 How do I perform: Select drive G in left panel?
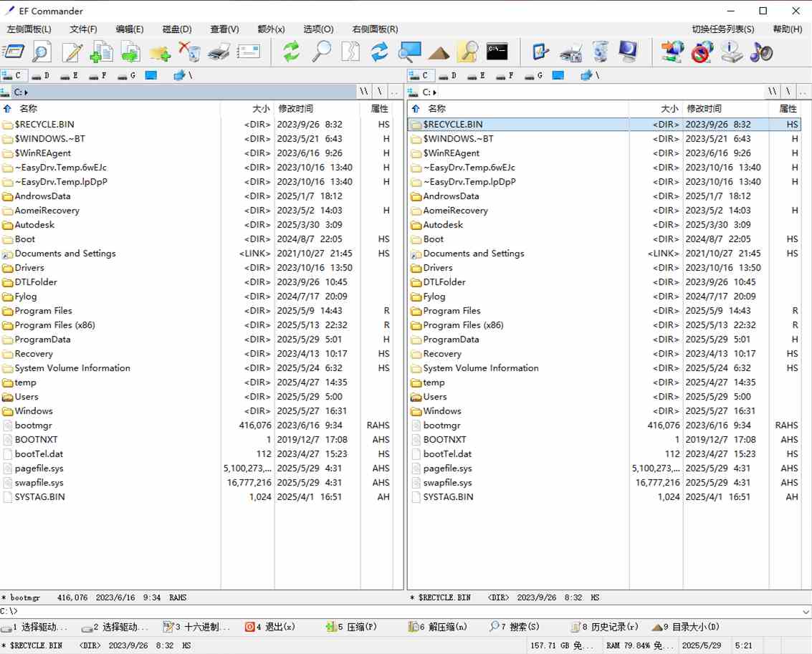pos(127,75)
